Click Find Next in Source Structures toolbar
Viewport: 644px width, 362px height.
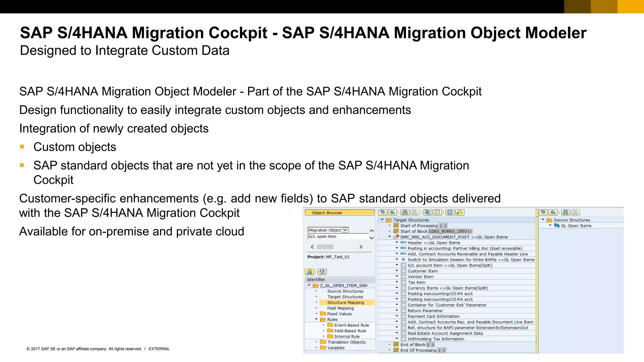(575, 212)
